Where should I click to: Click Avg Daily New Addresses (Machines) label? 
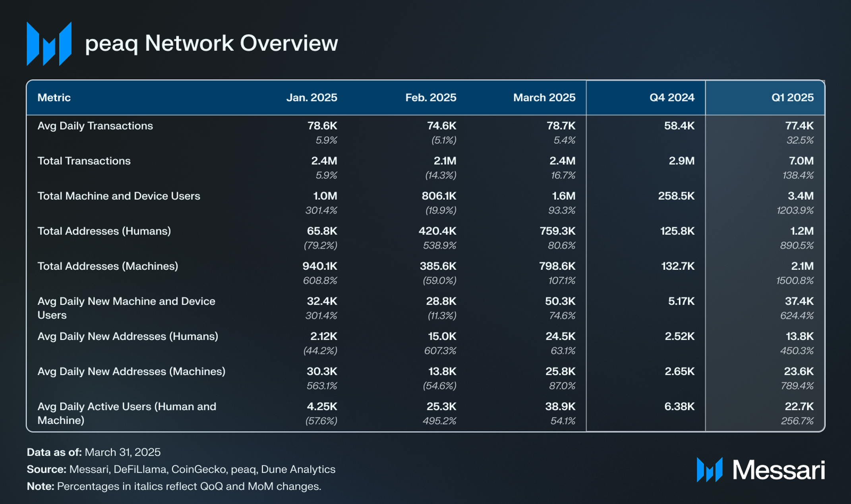132,371
